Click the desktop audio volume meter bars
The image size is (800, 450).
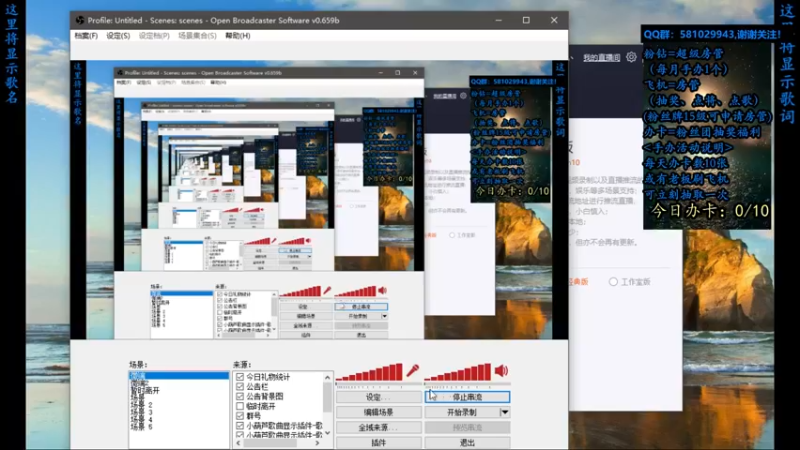(458, 372)
